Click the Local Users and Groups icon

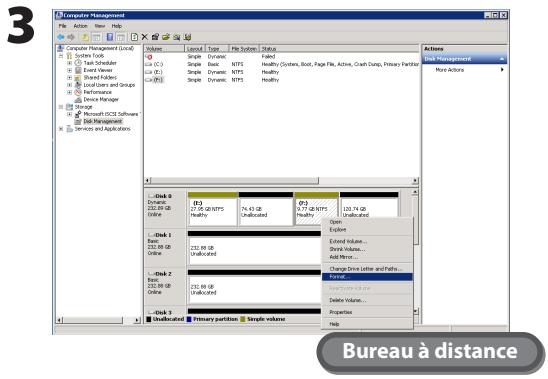(x=78, y=85)
